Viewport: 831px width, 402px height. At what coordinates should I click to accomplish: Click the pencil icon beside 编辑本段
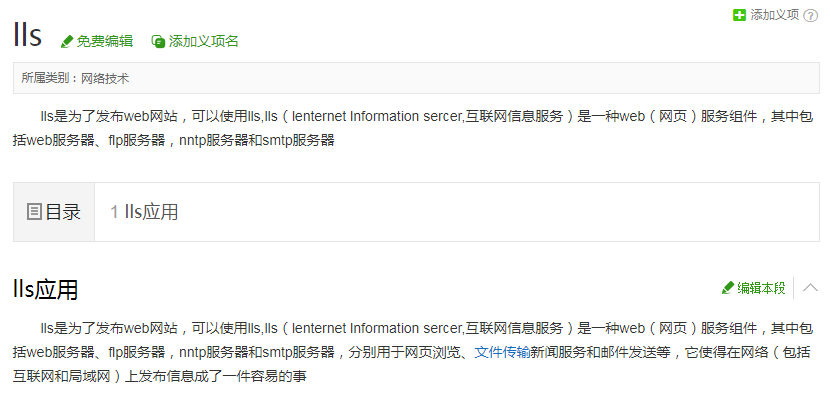click(x=728, y=288)
